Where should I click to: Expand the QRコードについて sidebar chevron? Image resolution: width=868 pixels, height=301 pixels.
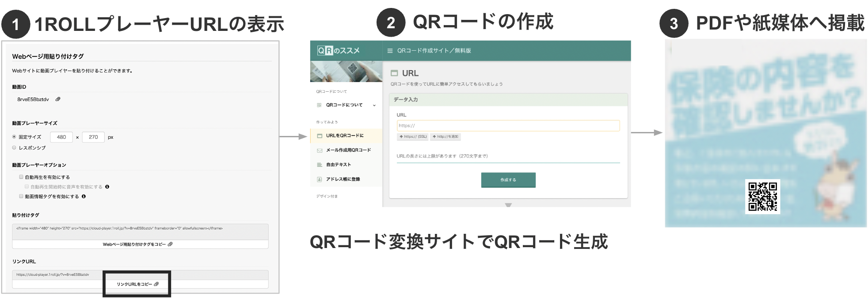tap(374, 105)
